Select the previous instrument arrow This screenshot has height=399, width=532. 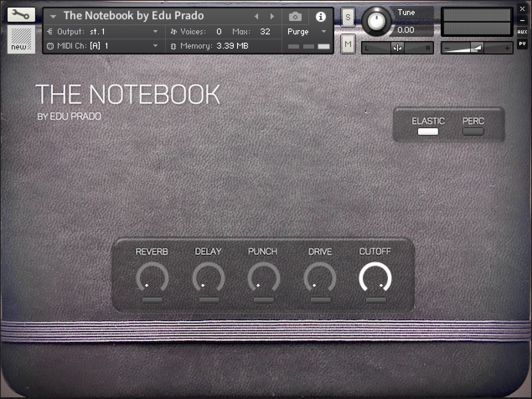pyautogui.click(x=257, y=17)
